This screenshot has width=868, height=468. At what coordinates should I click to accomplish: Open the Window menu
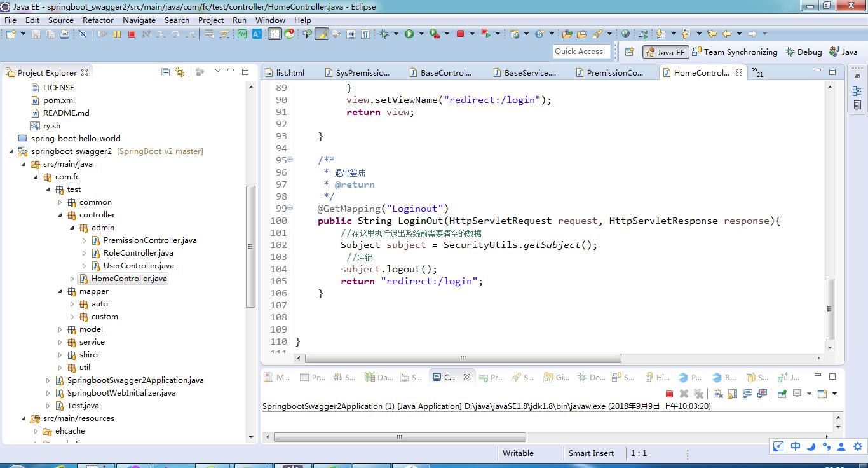point(270,20)
